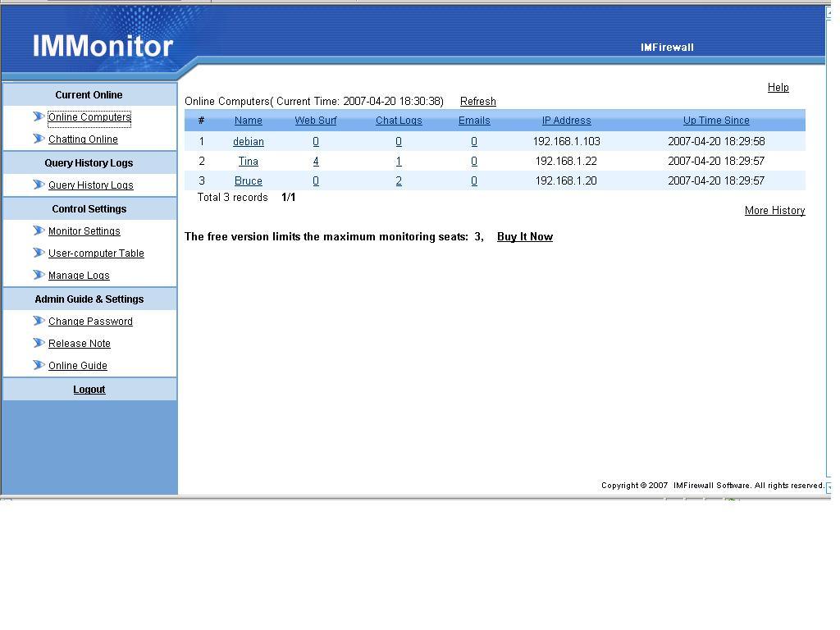Open the Online Guide
This screenshot has width=840, height=630.
78,366
